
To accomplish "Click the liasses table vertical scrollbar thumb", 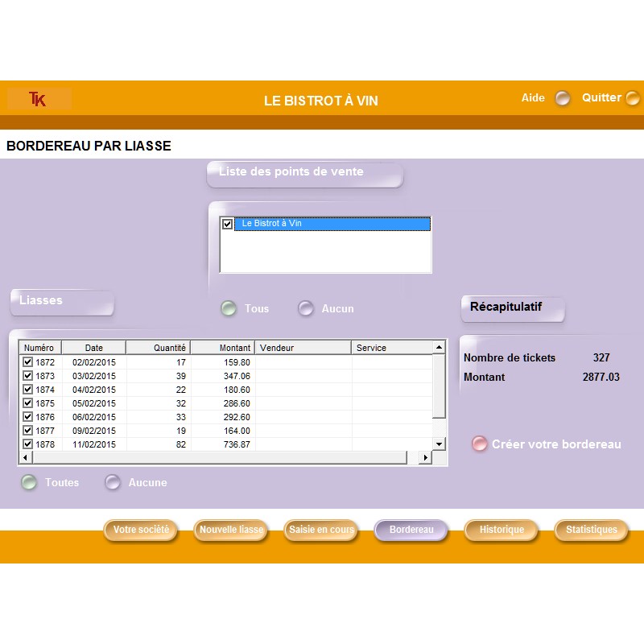I will click(x=439, y=386).
